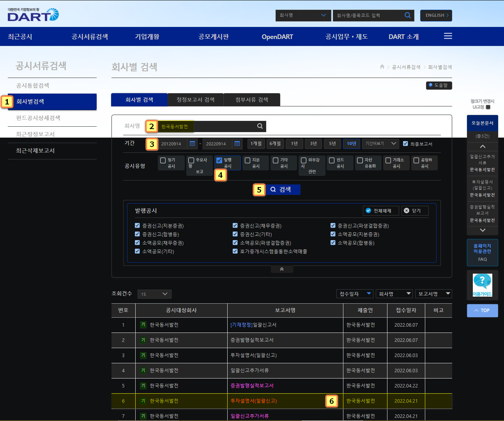The height and width of the screenshot is (421, 504).
Task: Select the 5년 period button
Action: coord(332,143)
